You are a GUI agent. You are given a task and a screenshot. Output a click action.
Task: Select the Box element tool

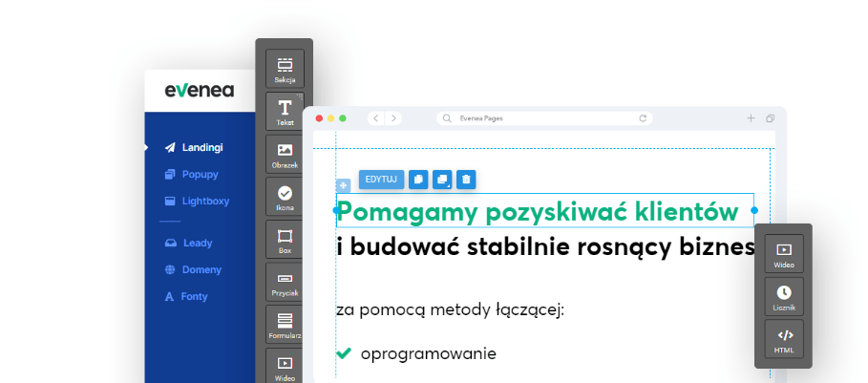click(285, 240)
